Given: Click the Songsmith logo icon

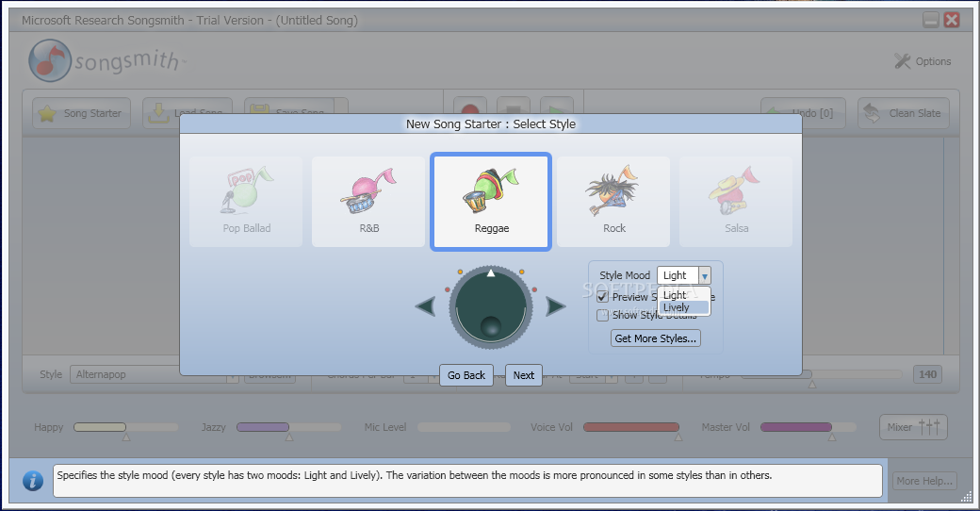Looking at the screenshot, I should (50, 60).
